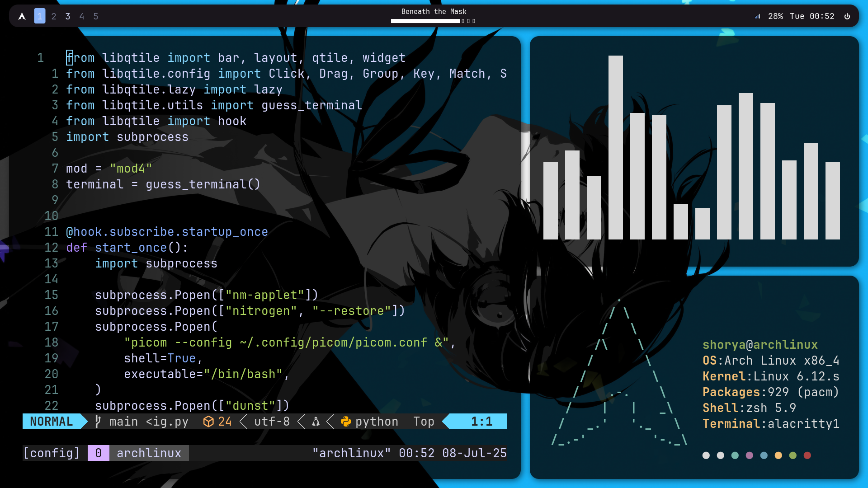Click the "utf-8" encoding label
This screenshot has width=868, height=488.
pyautogui.click(x=272, y=422)
